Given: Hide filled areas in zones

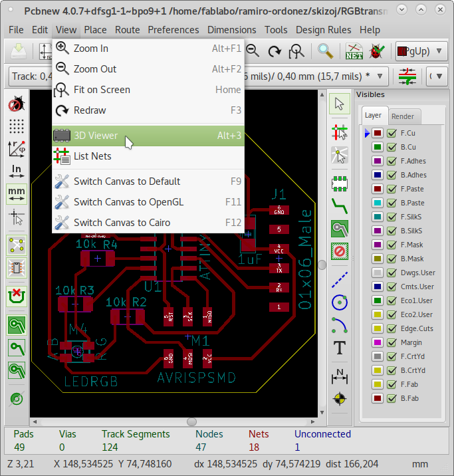Looking at the screenshot, I should [x=17, y=348].
